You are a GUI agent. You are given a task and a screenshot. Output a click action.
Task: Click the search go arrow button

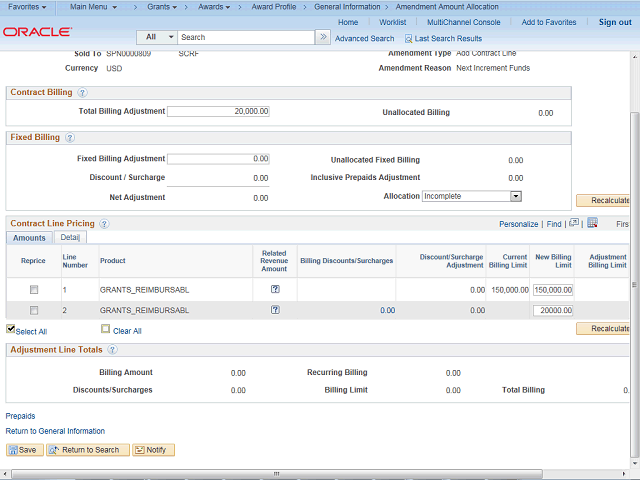point(323,37)
